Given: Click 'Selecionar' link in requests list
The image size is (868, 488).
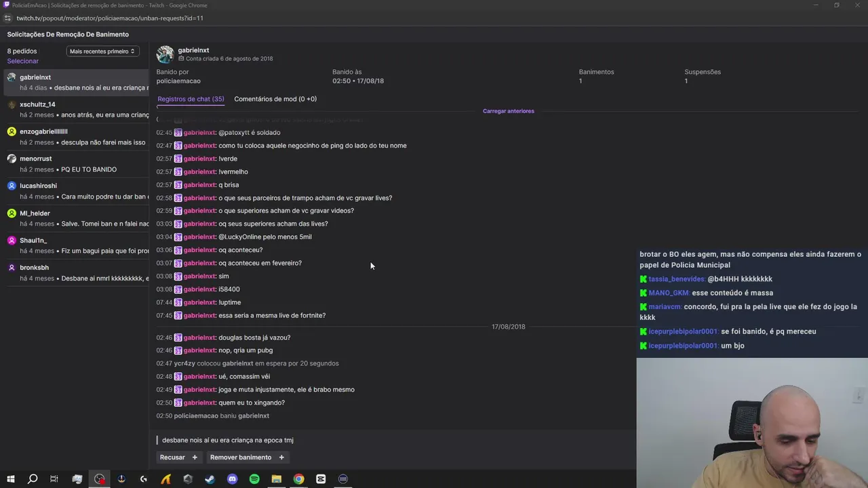Looking at the screenshot, I should [23, 61].
